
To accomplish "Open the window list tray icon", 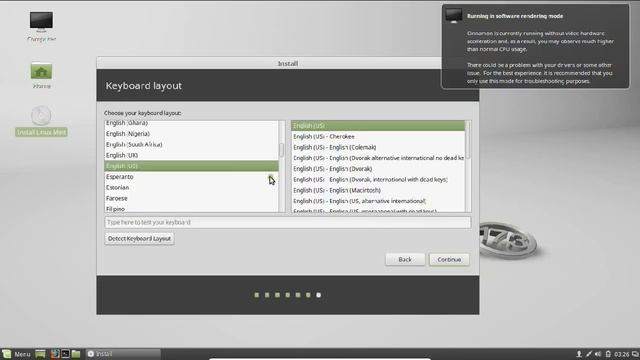I will (x=635, y=354).
